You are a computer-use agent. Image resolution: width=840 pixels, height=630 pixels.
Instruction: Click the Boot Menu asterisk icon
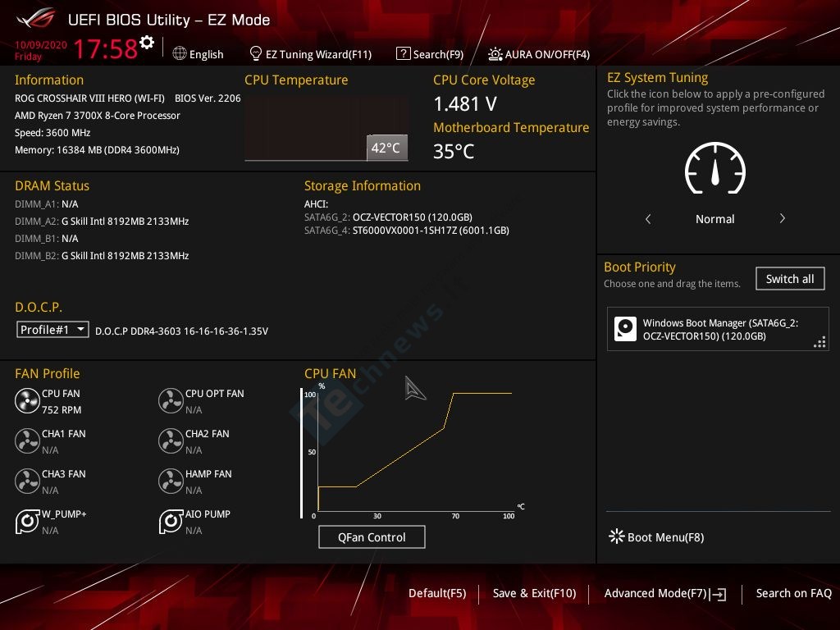click(617, 536)
